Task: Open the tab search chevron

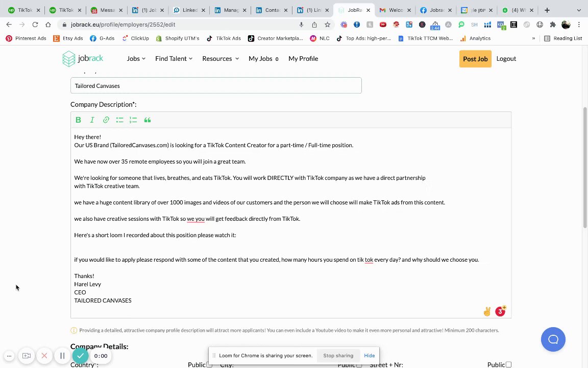Action: pyautogui.click(x=579, y=10)
